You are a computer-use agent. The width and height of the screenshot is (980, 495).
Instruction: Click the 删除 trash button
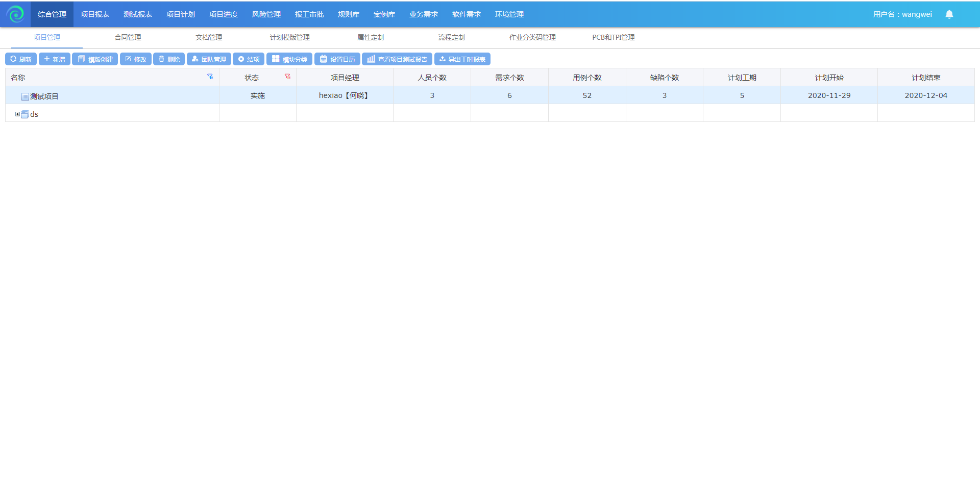[x=169, y=59]
